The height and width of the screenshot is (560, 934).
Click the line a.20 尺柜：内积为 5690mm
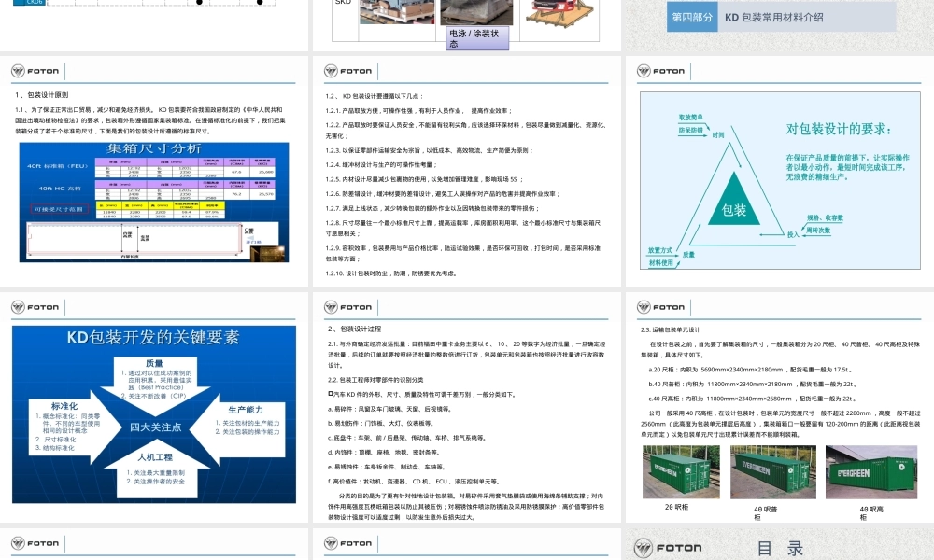point(749,370)
